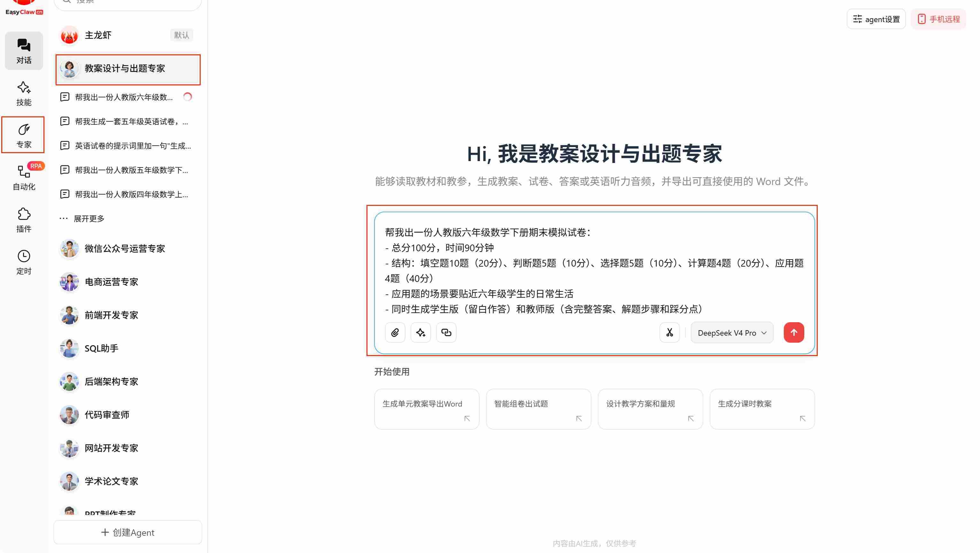Click arrow icon on 设计教学方案和量规 card

[x=691, y=419]
